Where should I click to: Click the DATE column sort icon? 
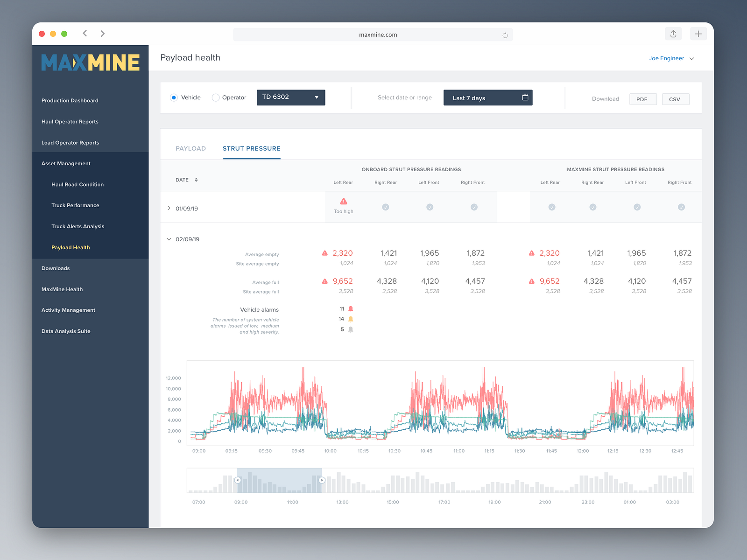(196, 180)
